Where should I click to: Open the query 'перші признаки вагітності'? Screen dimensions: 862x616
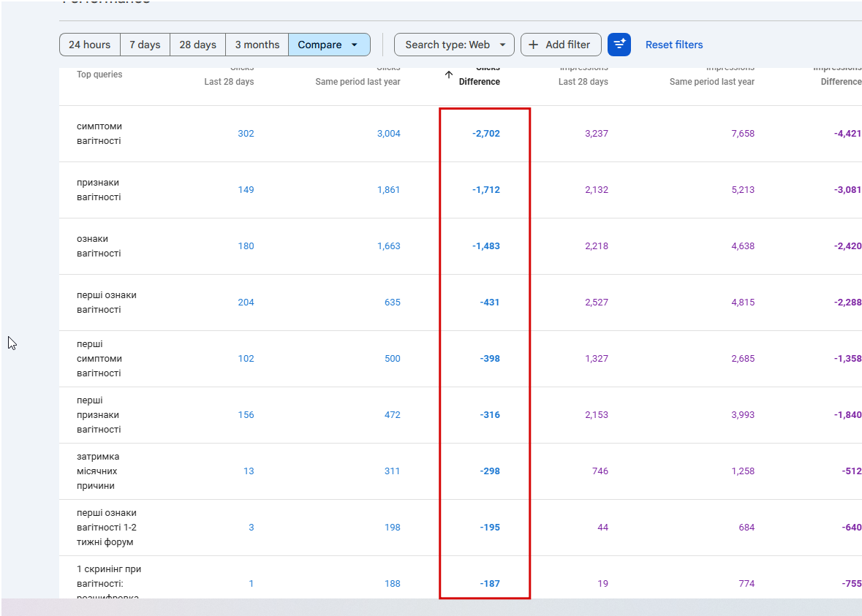99,415
